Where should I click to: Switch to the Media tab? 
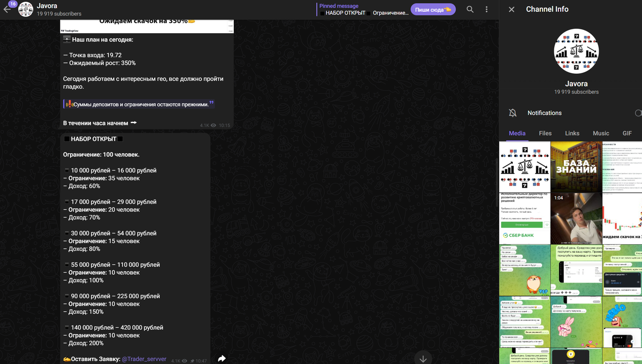click(x=517, y=133)
